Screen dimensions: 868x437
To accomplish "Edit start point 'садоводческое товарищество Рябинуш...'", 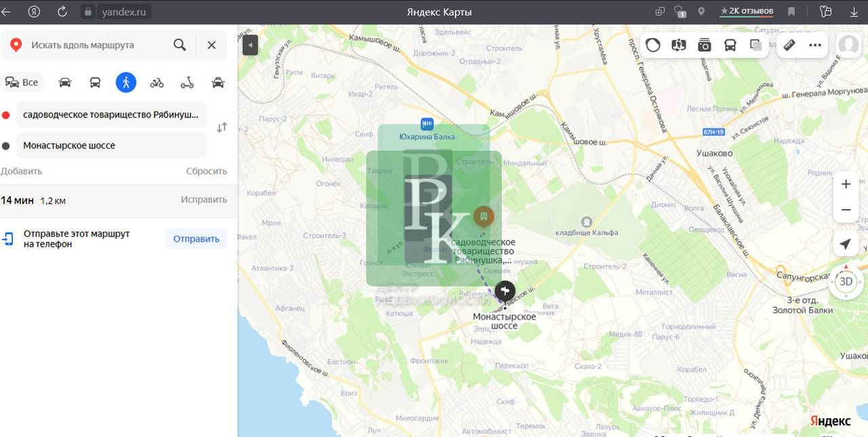I will tap(111, 115).
